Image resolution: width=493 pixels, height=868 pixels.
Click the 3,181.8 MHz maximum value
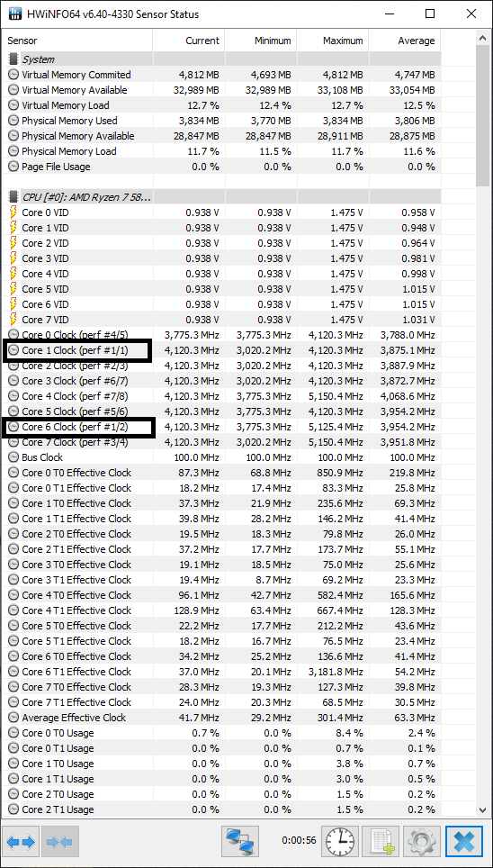click(x=334, y=672)
